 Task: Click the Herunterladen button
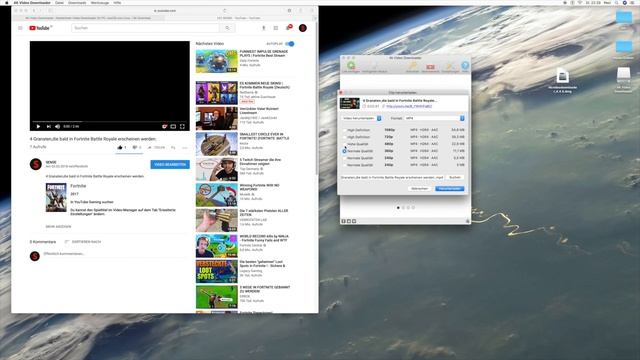point(449,189)
